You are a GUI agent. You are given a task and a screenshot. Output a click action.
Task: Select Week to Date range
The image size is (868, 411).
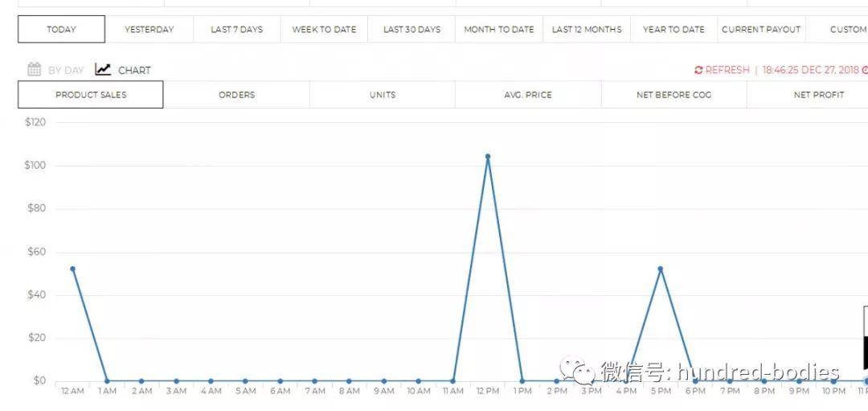[x=324, y=30]
